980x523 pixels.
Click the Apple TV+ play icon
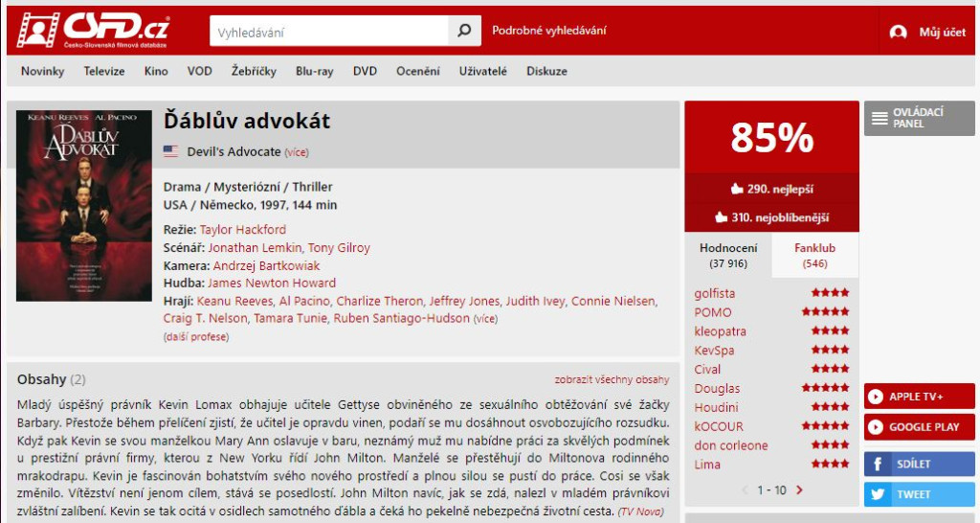click(x=876, y=397)
